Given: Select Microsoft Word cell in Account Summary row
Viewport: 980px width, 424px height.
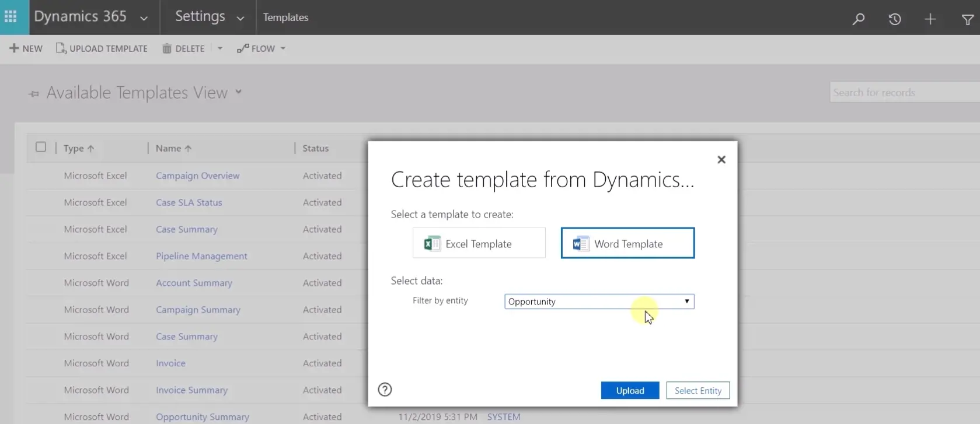Looking at the screenshot, I should pyautogui.click(x=96, y=283).
